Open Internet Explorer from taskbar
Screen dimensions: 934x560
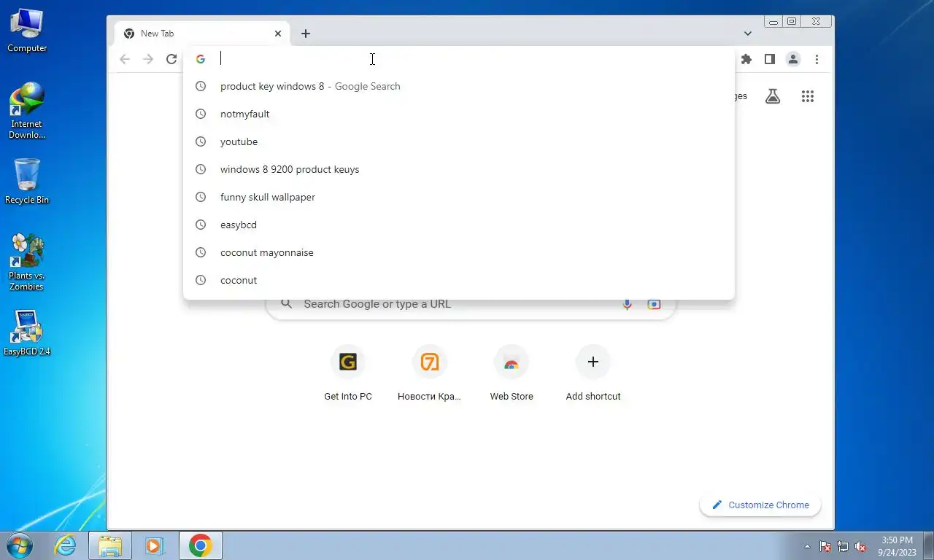coord(66,545)
